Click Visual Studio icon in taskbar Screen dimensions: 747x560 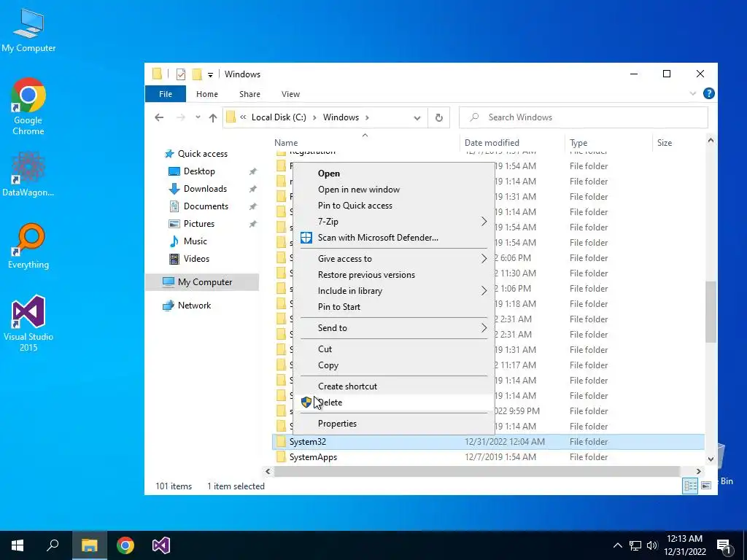161,545
